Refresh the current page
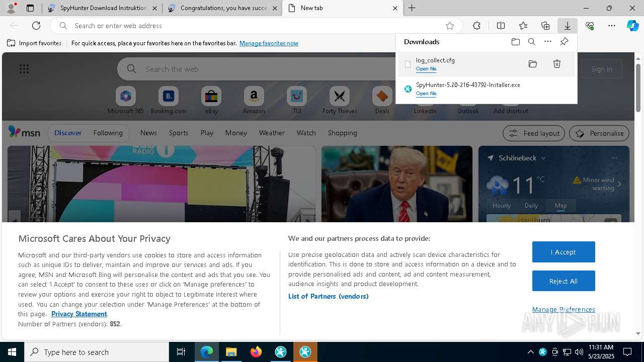This screenshot has height=362, width=644. click(x=36, y=26)
